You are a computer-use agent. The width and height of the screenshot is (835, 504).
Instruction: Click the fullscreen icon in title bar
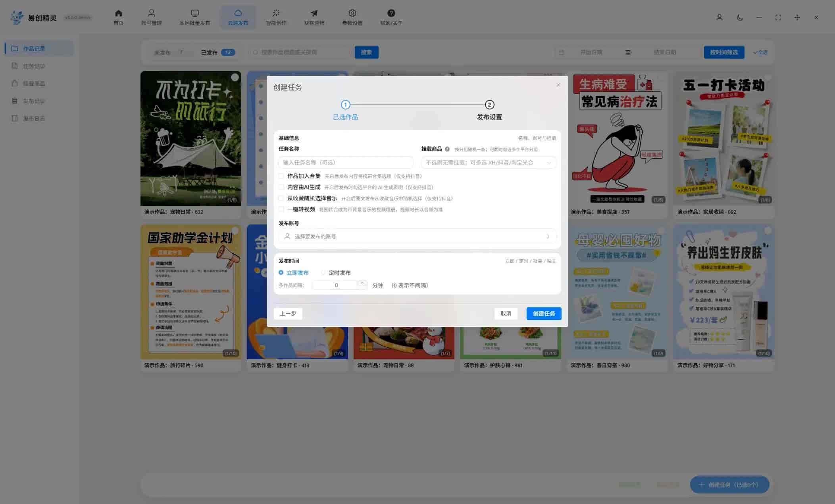(x=778, y=17)
